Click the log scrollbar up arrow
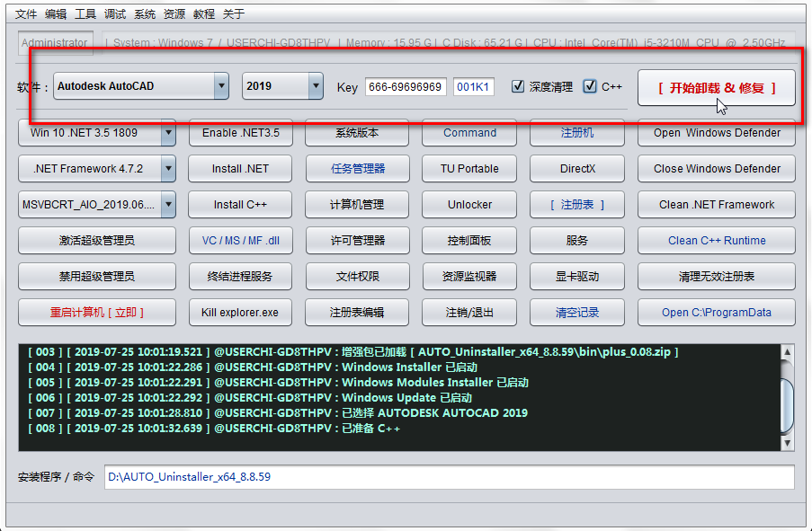Image resolution: width=812 pixels, height=531 pixels. [787, 352]
